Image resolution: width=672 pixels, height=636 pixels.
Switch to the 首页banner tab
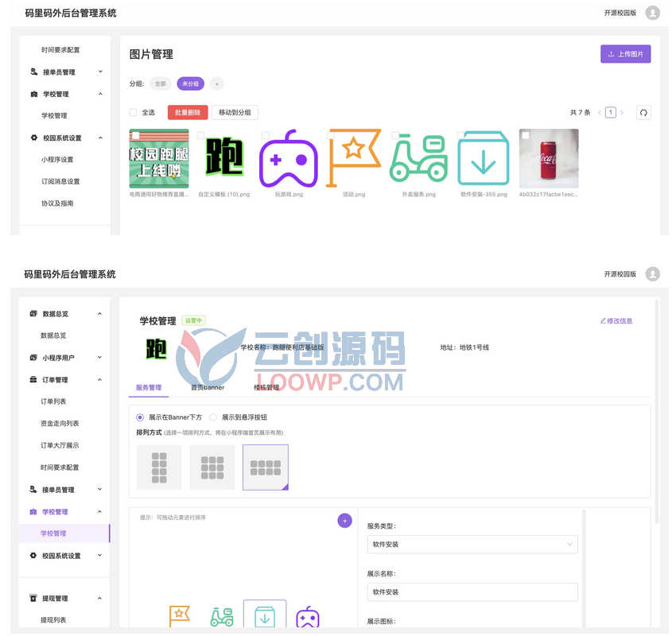[x=208, y=387]
